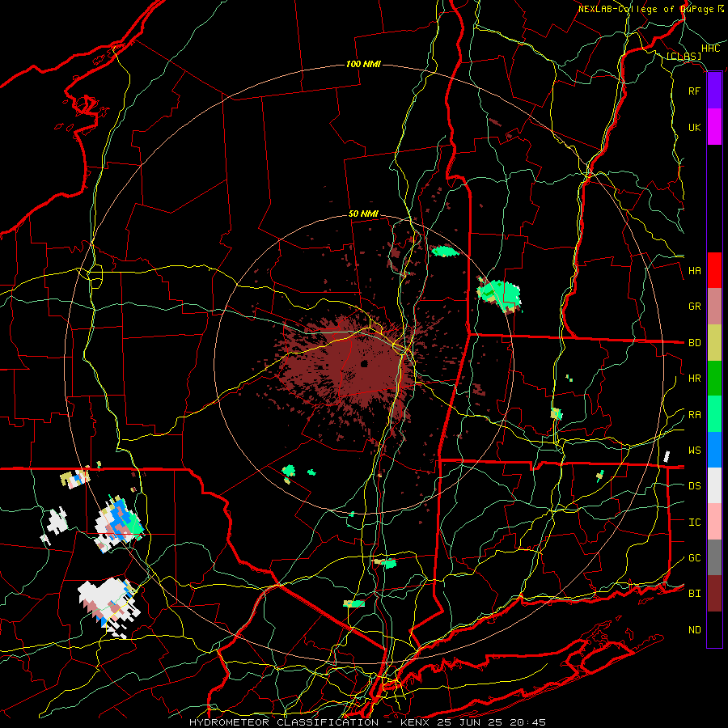The width and height of the screenshot is (728, 728).
Task: Click the RF purple legend swatch
Action: tap(714, 91)
